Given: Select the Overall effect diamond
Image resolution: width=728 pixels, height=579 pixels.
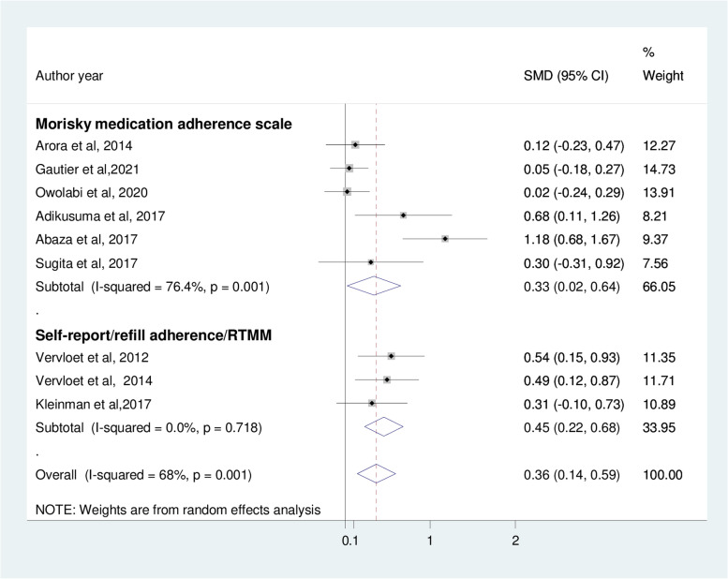Looking at the screenshot, I should pyautogui.click(x=376, y=474).
